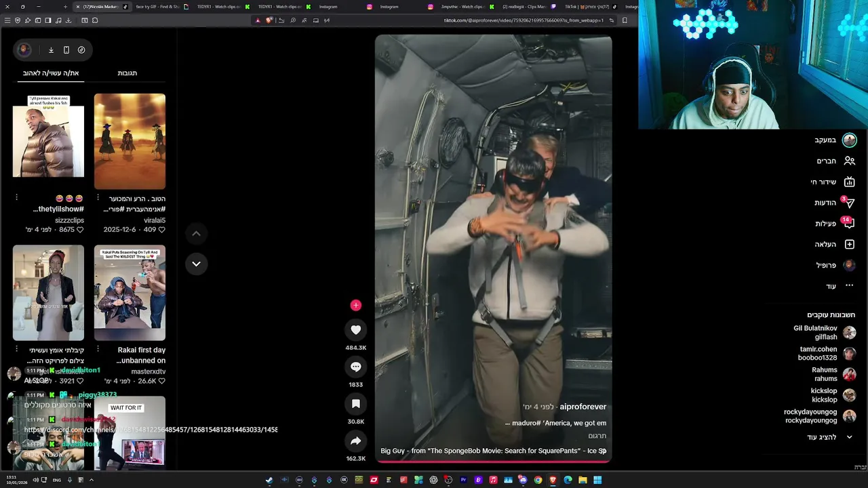Open options dots for Rakai first day video
868x488 pixels.
click(x=98, y=349)
